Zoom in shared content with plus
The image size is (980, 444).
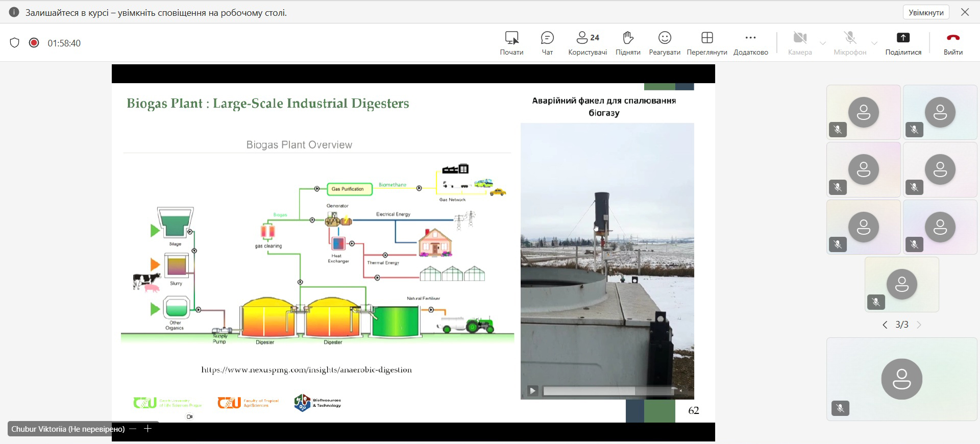(x=148, y=429)
